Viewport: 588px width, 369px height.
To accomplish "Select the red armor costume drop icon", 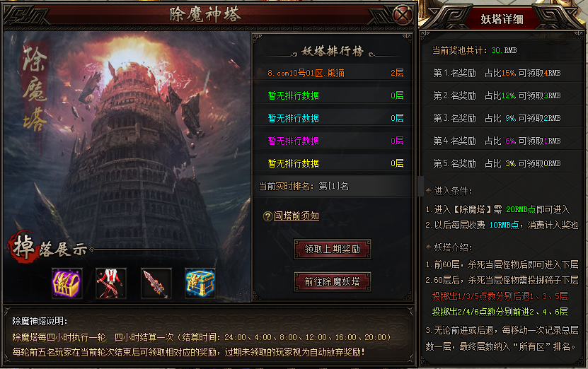I will coord(110,283).
